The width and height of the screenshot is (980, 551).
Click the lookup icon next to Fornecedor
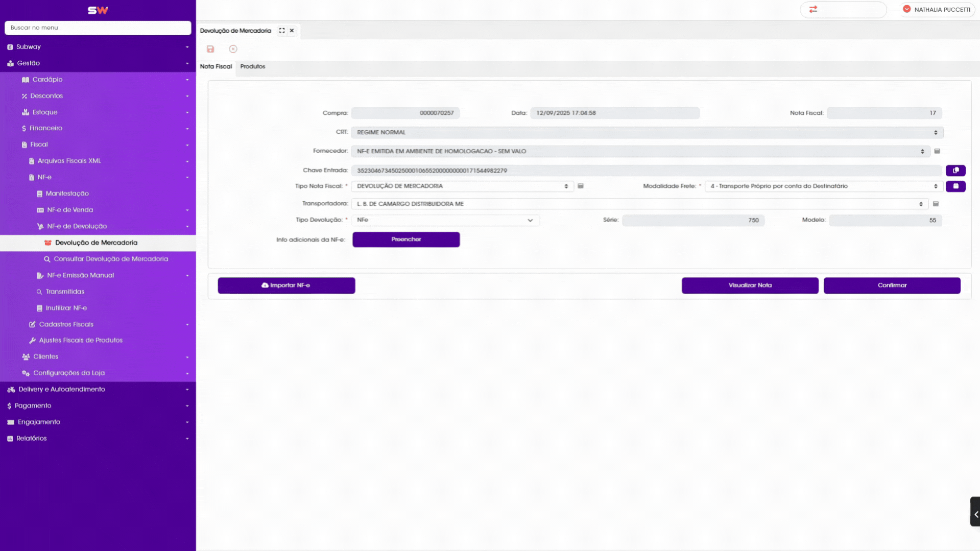coord(937,151)
